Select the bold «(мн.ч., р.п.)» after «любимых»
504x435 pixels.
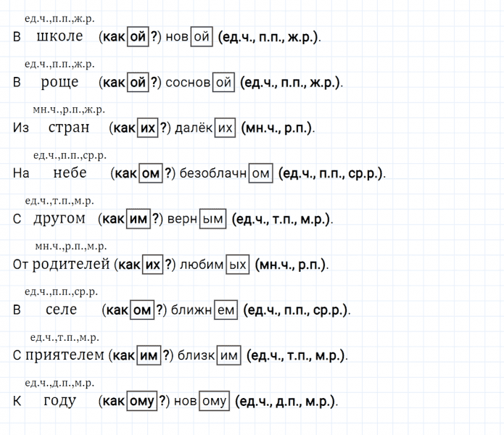(x=291, y=265)
